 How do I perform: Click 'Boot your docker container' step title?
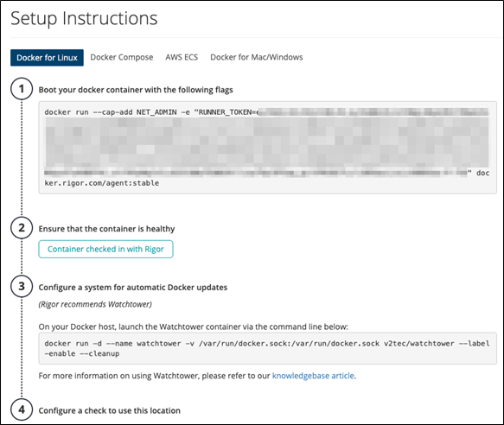(x=136, y=90)
